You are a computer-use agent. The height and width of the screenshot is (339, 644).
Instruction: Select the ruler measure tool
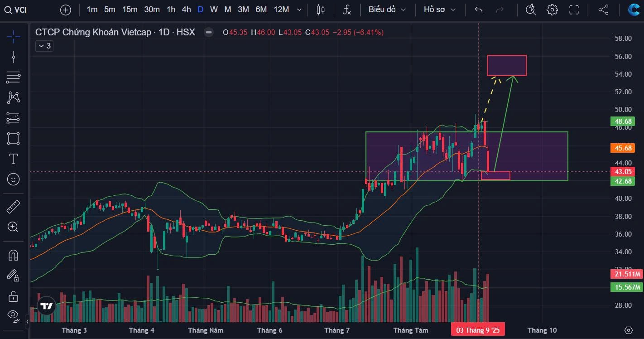14,207
